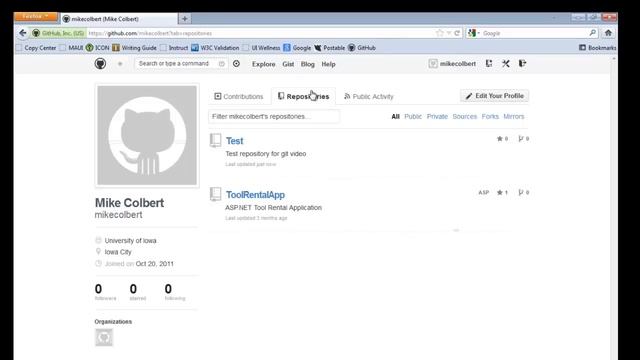
Task: Click the mikecolbert avatar icon in header
Action: [433, 64]
